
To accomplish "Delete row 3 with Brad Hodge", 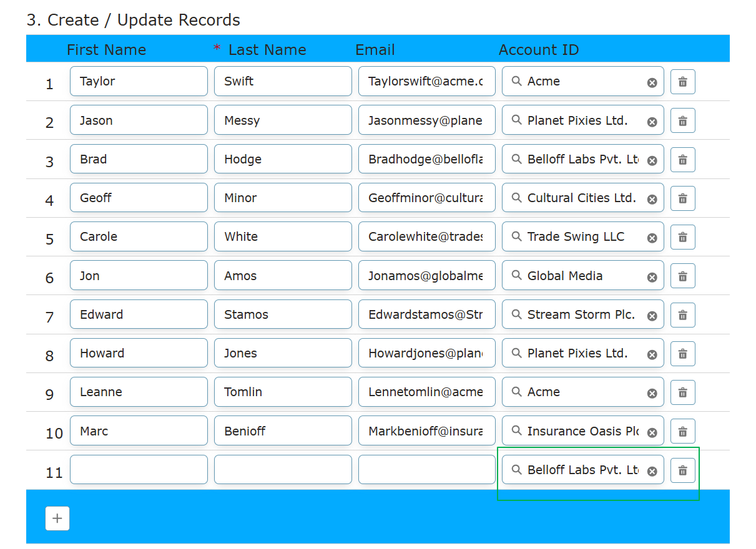I will coord(682,160).
